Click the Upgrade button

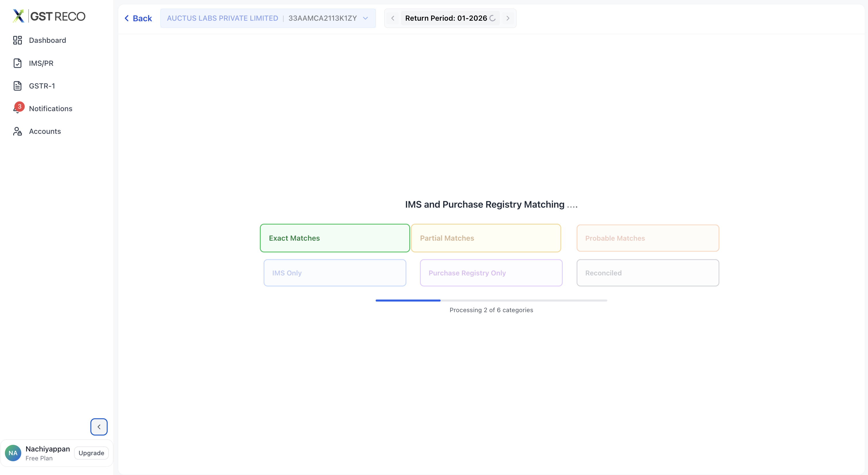[x=91, y=453]
